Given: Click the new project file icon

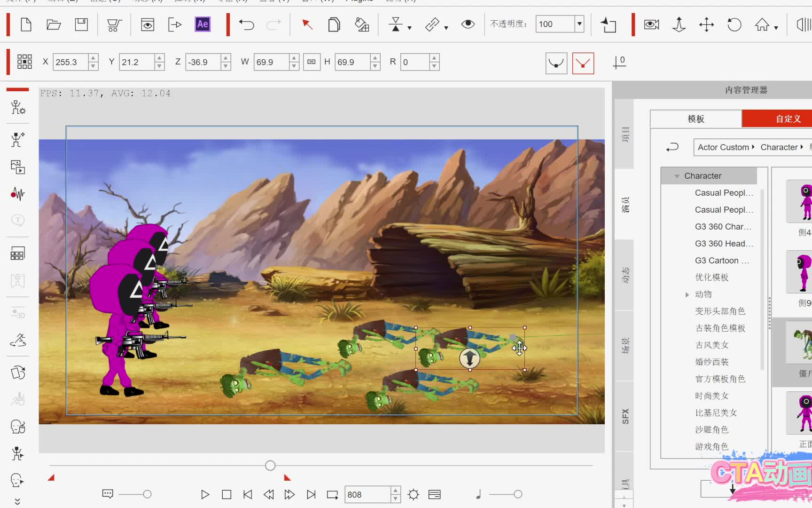Looking at the screenshot, I should tap(26, 24).
